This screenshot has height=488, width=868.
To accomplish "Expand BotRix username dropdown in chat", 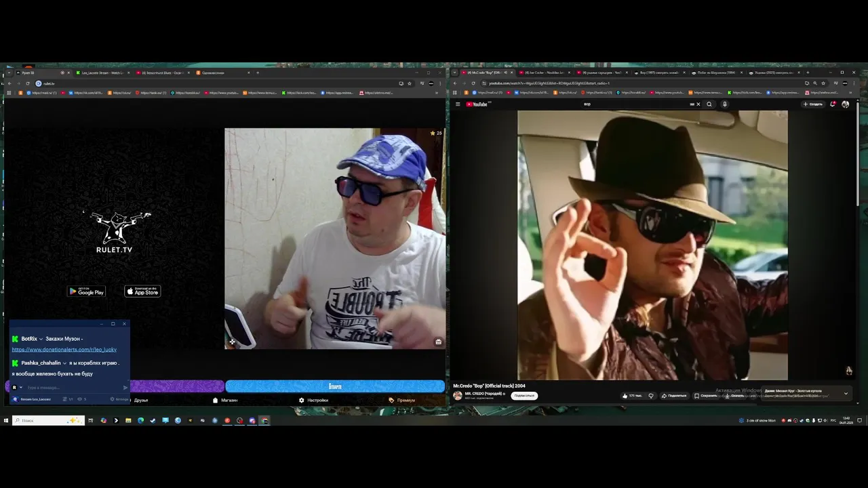I will 41,339.
